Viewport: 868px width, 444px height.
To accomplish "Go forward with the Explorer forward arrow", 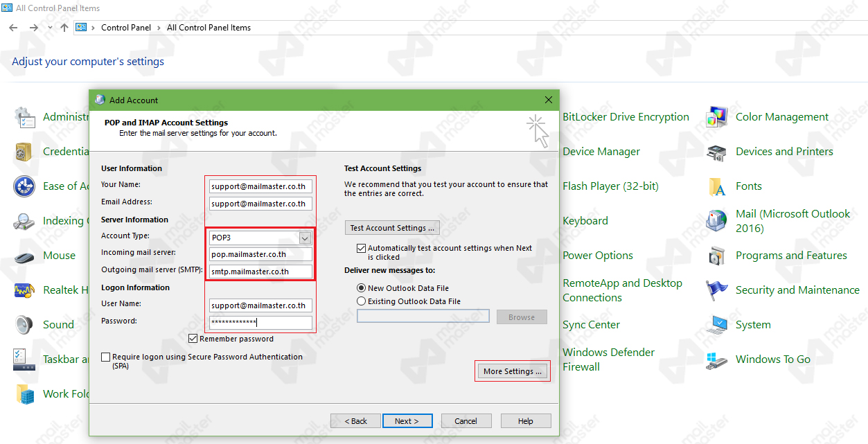I will pyautogui.click(x=33, y=28).
